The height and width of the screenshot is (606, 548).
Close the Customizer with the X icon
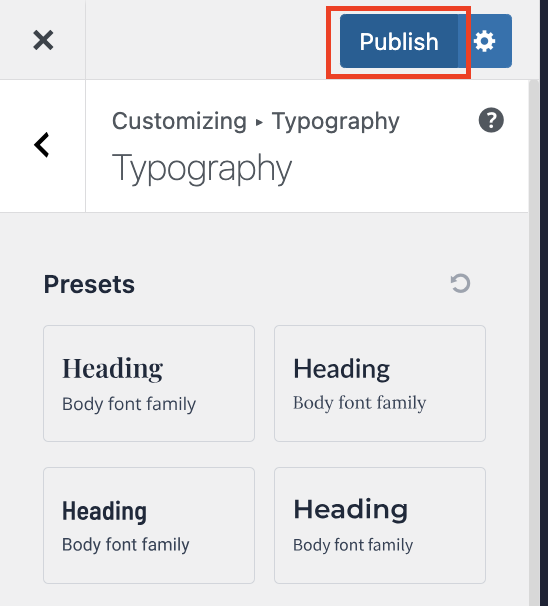(43, 40)
